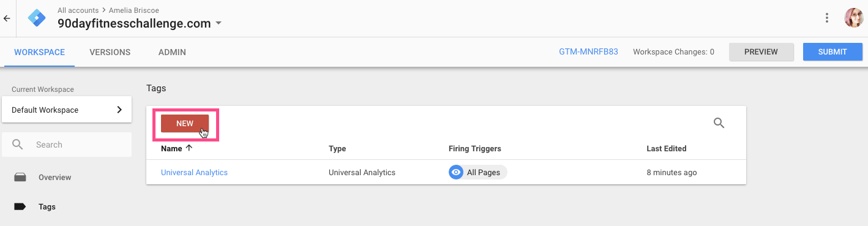The image size is (868, 226).
Task: Click the All Pages eye trigger icon
Action: click(x=456, y=173)
